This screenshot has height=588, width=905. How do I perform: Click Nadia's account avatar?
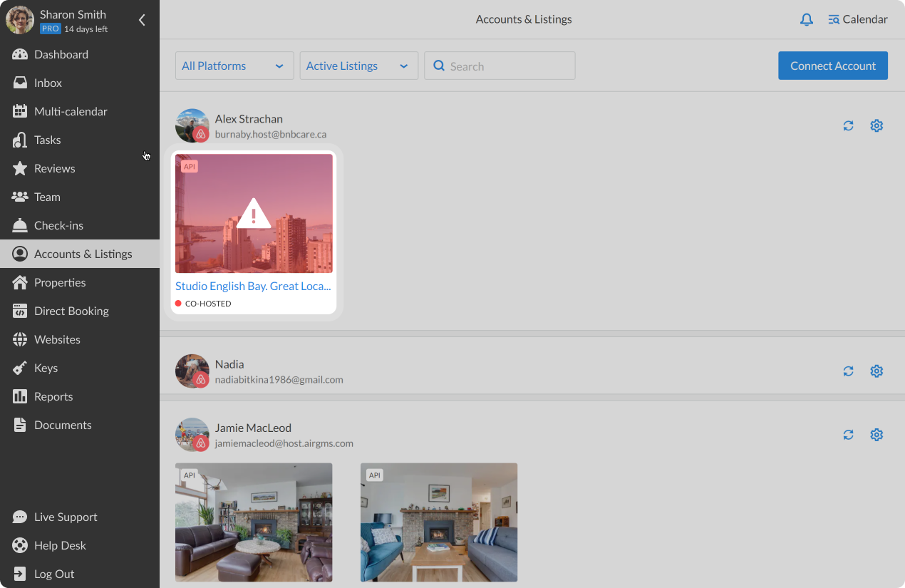point(192,371)
